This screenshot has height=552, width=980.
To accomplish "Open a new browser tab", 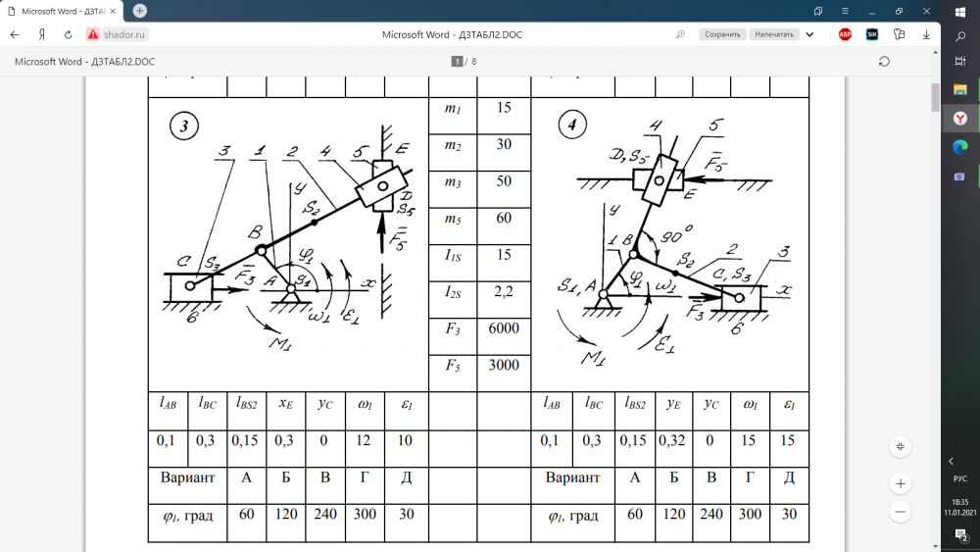I will (x=140, y=11).
